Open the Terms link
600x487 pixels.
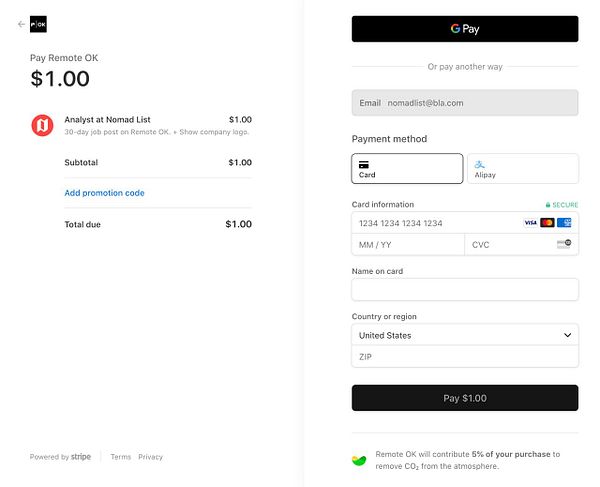(120, 457)
